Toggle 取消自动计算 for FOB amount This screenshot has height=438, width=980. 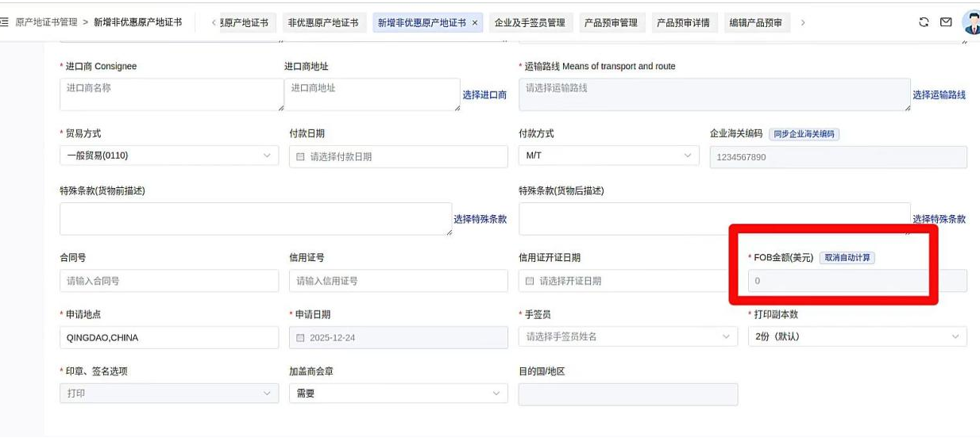pyautogui.click(x=847, y=258)
